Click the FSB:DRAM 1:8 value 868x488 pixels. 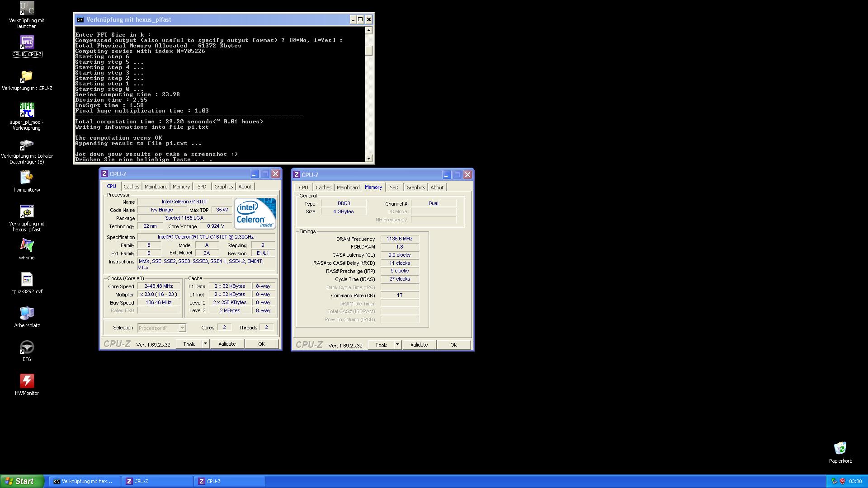coord(400,247)
